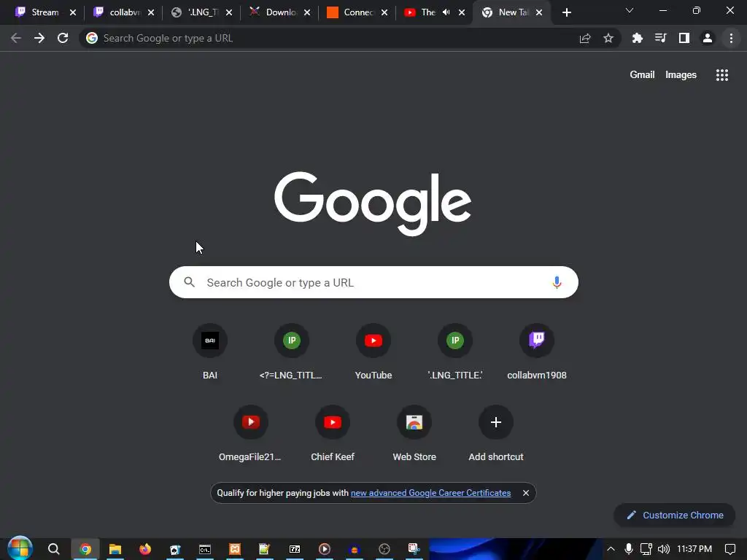Viewport: 747px width, 560px height.
Task: Click Customize Chrome button
Action: [675, 515]
